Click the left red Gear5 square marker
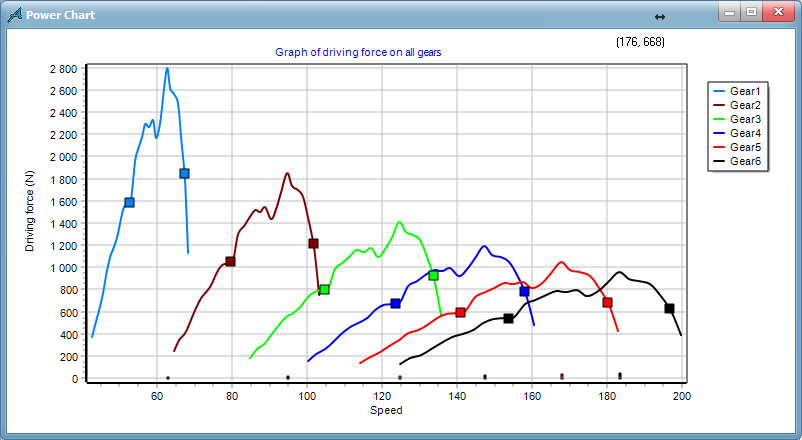This screenshot has width=802, height=440. coord(460,312)
